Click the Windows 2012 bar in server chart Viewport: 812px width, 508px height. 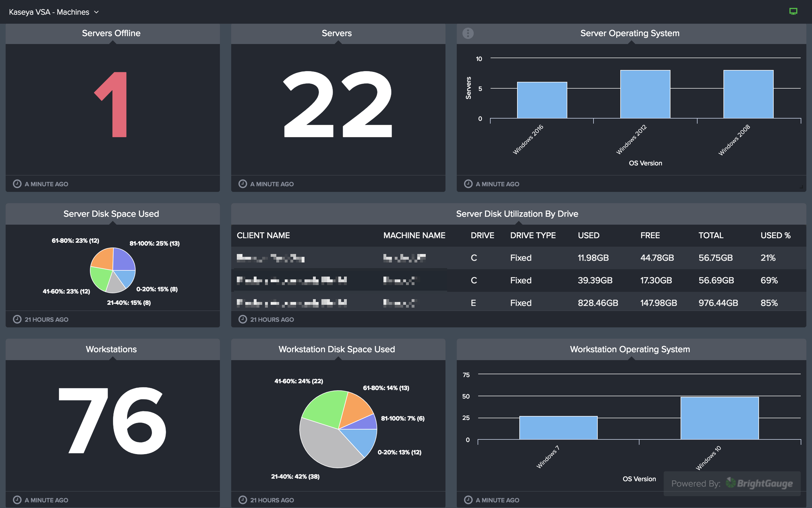pyautogui.click(x=645, y=94)
